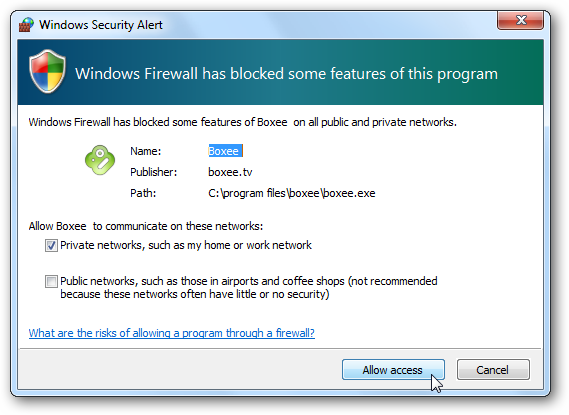
Task: Enable the Private networks checkbox
Action: tap(51, 246)
